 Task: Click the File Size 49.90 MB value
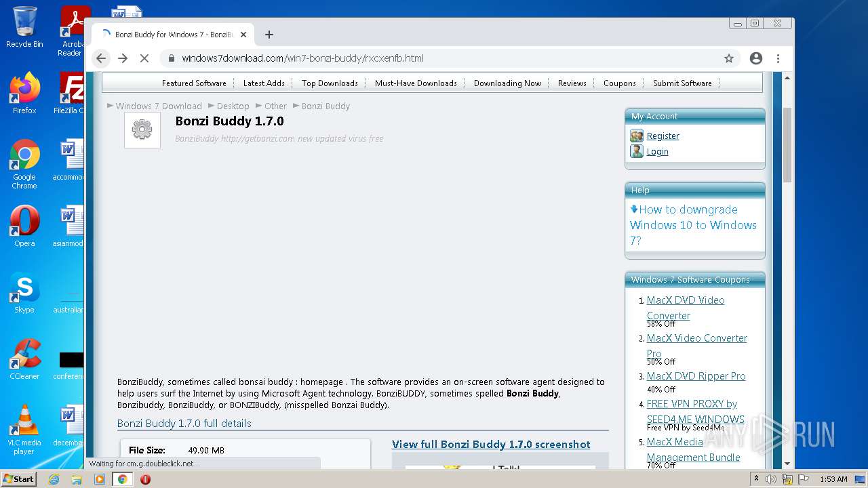pos(206,451)
